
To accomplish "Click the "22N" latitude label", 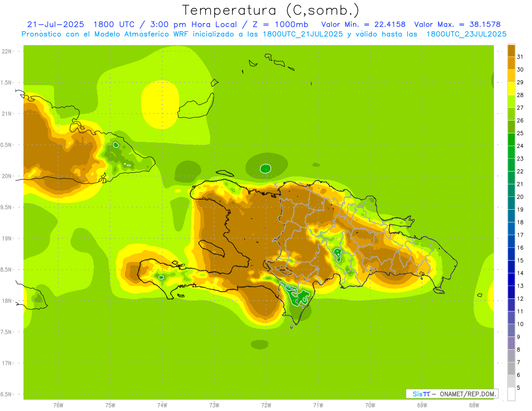I will click(7, 51).
